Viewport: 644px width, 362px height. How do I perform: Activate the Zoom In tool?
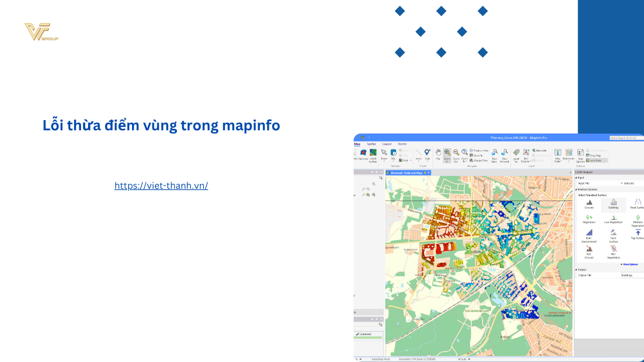447,154
